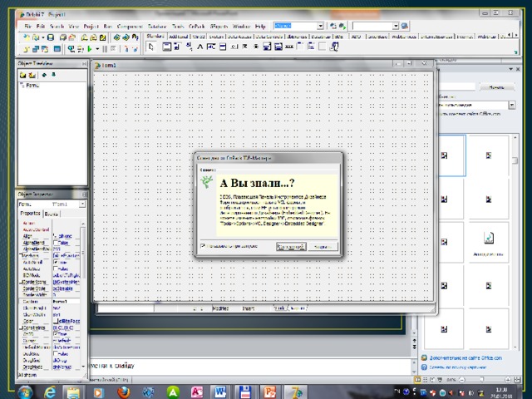The width and height of the screenshot is (532, 399).
Task: Select the Memo component icon
Action: tap(223, 47)
